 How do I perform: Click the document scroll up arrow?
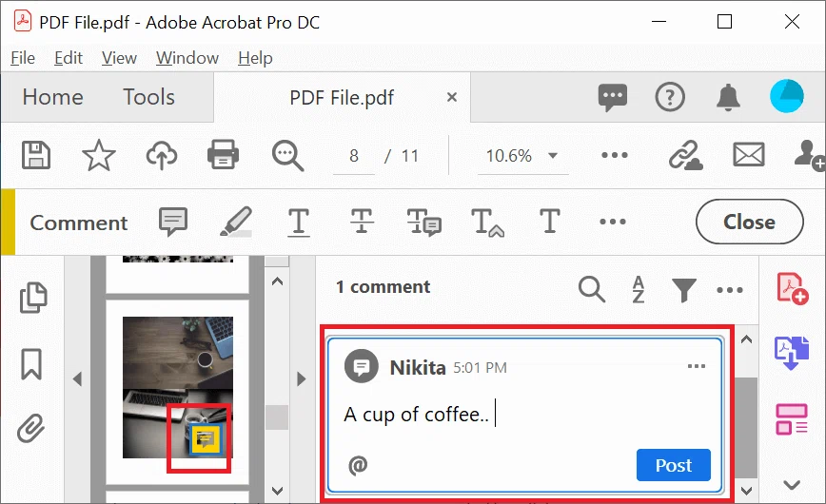[277, 281]
